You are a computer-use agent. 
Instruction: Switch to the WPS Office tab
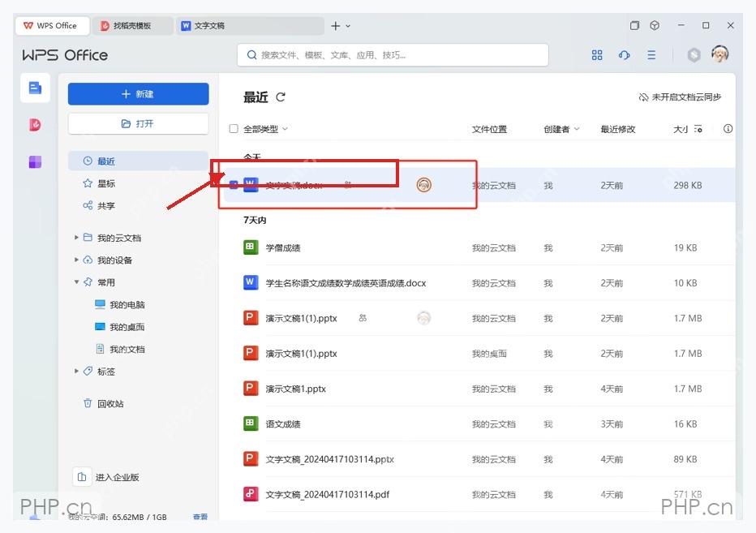tap(52, 26)
